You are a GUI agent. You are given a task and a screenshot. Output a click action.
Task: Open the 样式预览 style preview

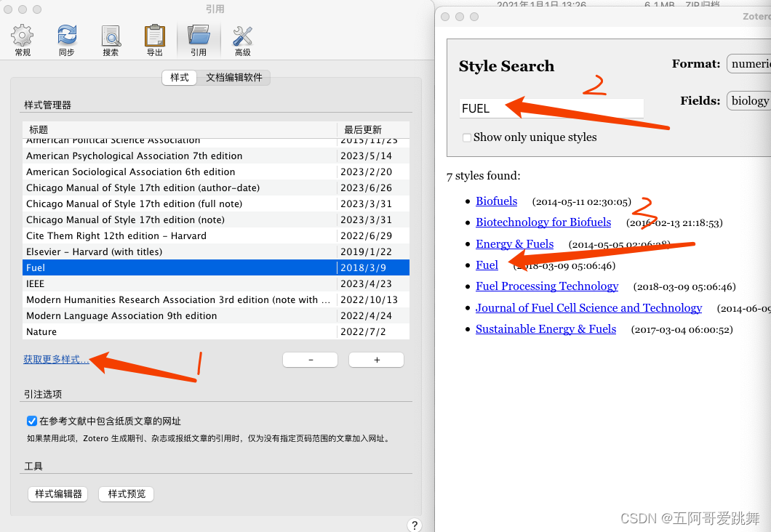pyautogui.click(x=127, y=493)
